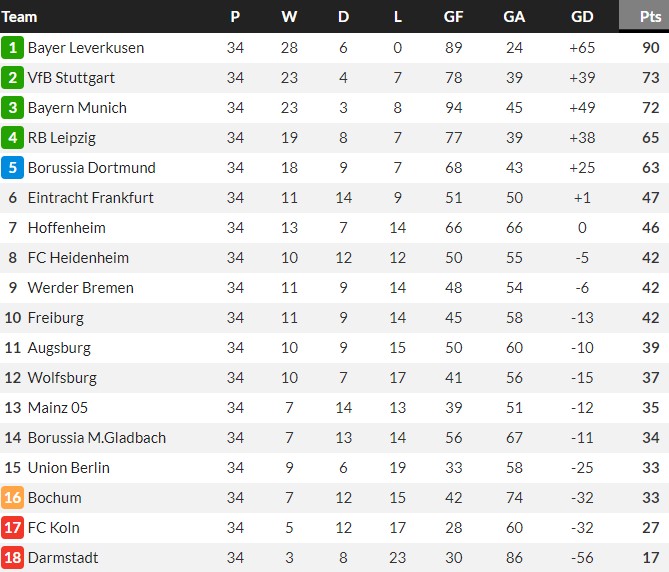Open Bayer Leverkusen team link
Viewport: 669px width, 572px height.
[x=86, y=48]
